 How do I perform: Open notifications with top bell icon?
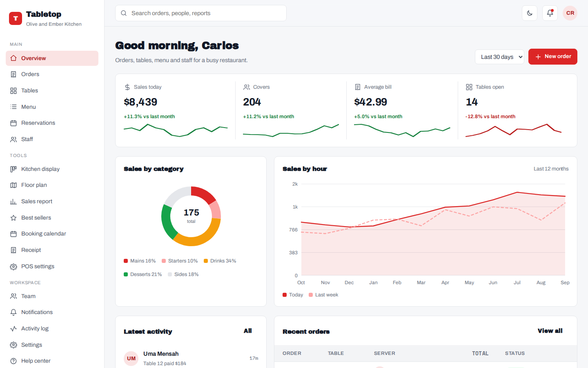coord(550,13)
